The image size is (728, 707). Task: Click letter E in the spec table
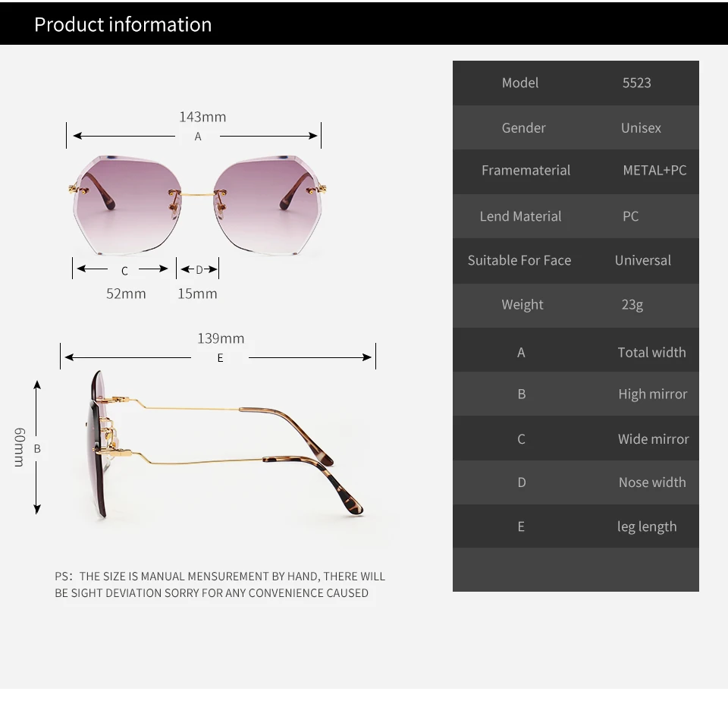click(x=521, y=526)
